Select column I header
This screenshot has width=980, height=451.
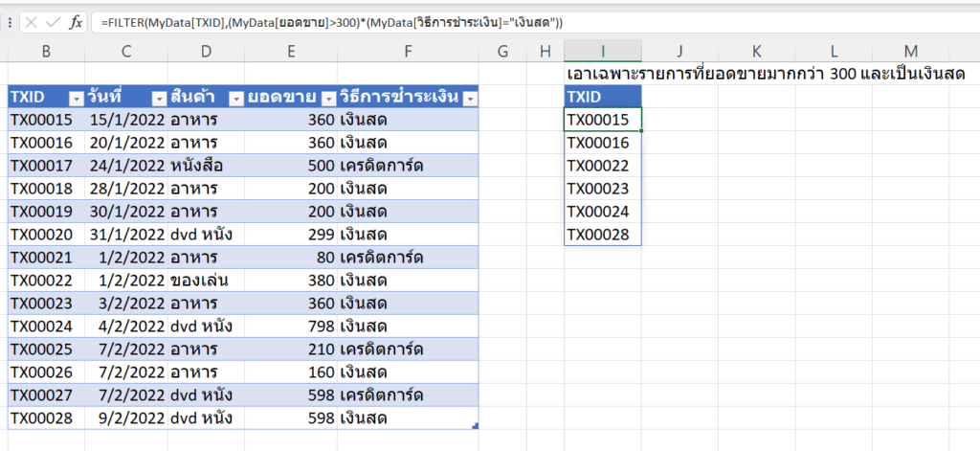pos(603,51)
